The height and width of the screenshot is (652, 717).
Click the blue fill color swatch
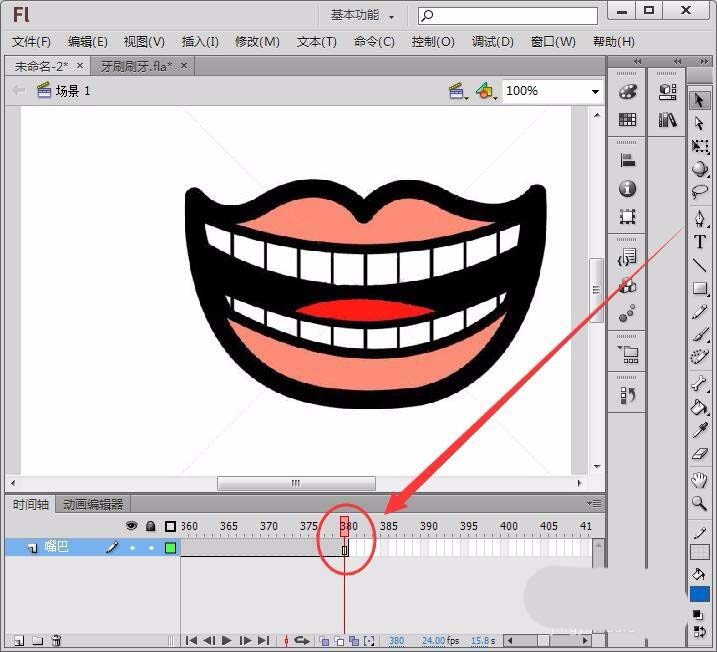point(699,594)
